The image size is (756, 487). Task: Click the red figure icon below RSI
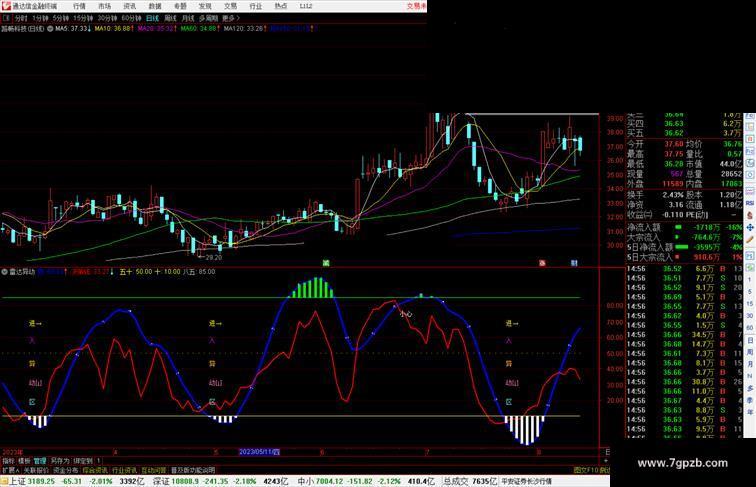750,215
